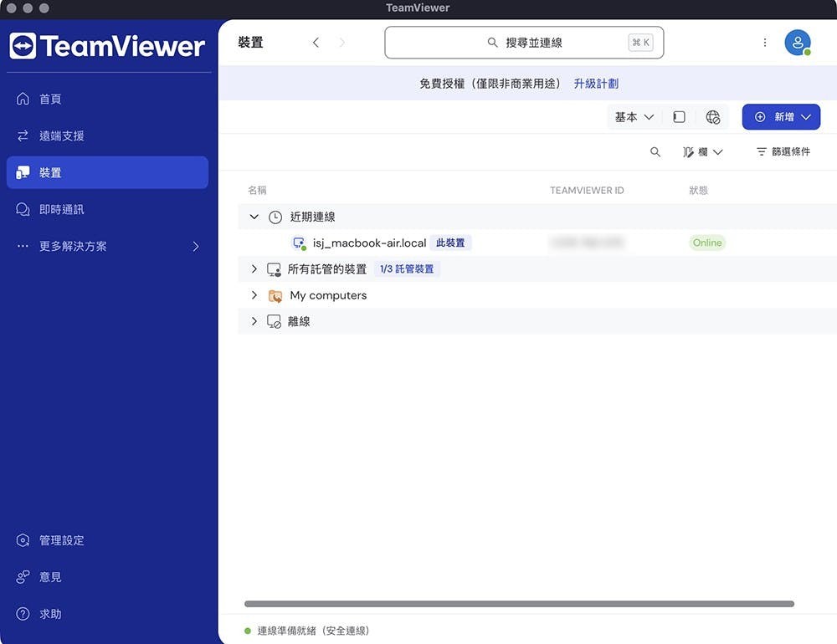Viewport: 837px width, 644px height.
Task: Go back with the left arrow
Action: [x=316, y=43]
